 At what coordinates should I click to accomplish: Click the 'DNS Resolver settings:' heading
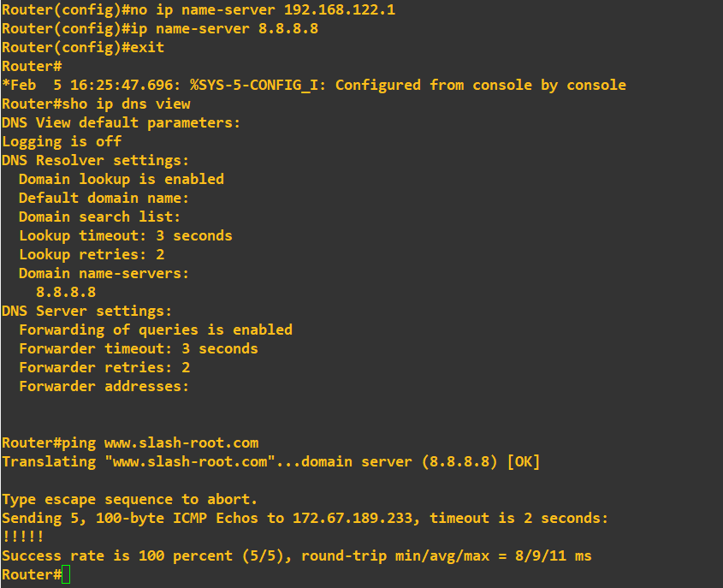pos(95,161)
